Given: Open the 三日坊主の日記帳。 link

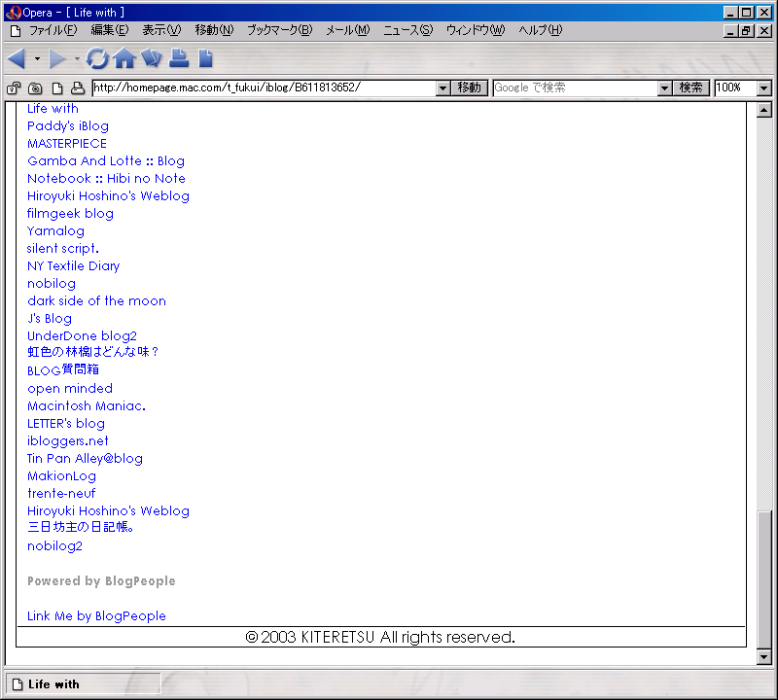Looking at the screenshot, I should click(x=81, y=527).
